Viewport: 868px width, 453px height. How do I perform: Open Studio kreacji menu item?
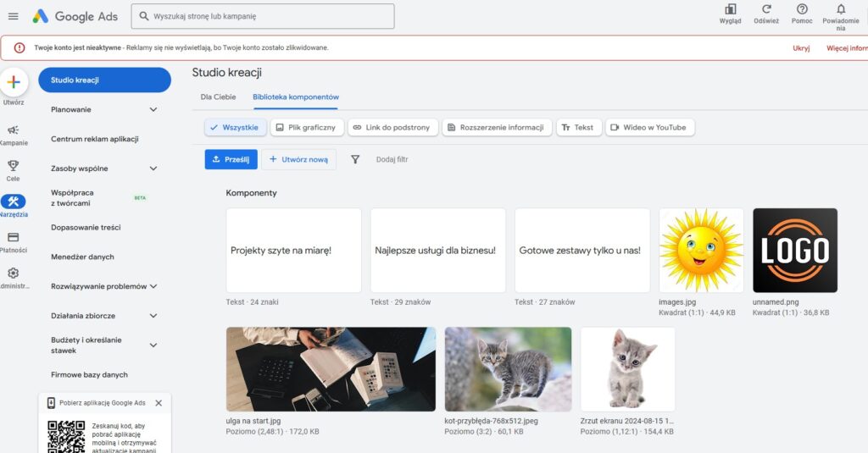tap(104, 80)
